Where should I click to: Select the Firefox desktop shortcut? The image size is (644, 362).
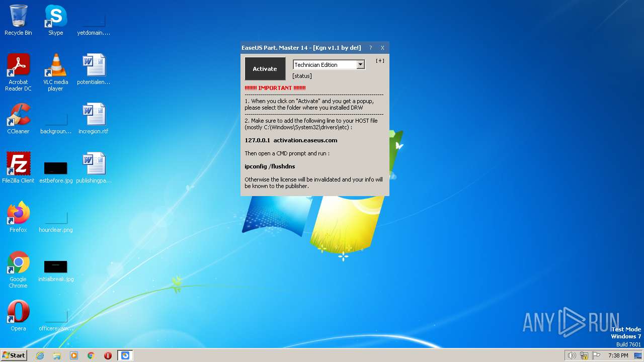[18, 217]
